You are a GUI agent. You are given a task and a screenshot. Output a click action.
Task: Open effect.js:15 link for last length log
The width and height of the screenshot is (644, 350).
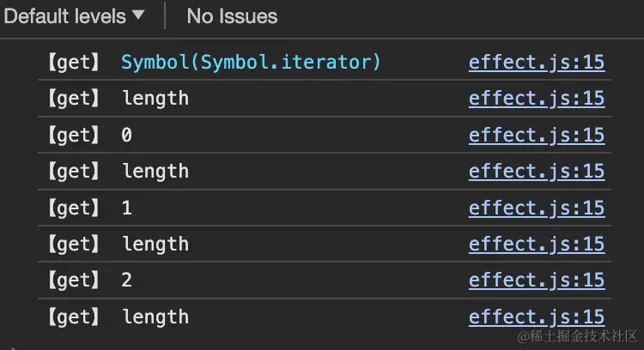[x=537, y=317]
